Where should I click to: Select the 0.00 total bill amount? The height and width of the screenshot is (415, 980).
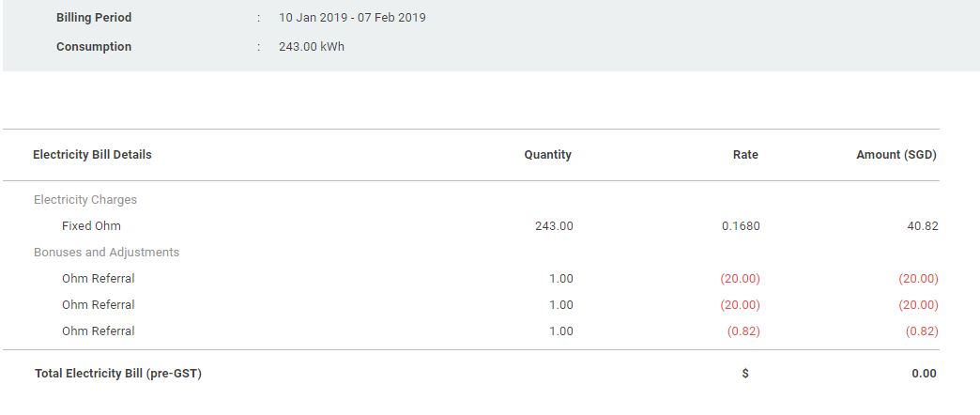pos(924,374)
